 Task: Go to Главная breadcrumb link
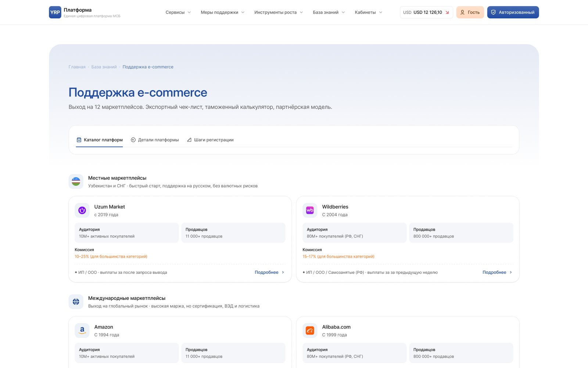77,67
